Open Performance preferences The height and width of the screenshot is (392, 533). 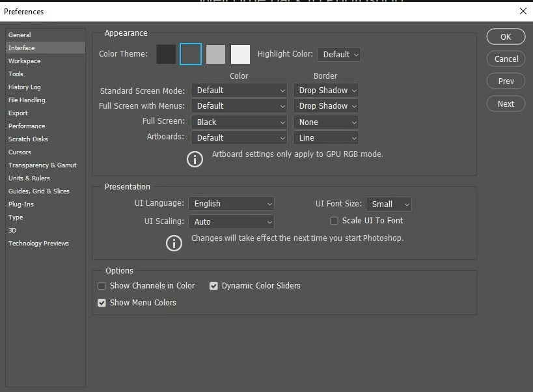tap(45, 126)
